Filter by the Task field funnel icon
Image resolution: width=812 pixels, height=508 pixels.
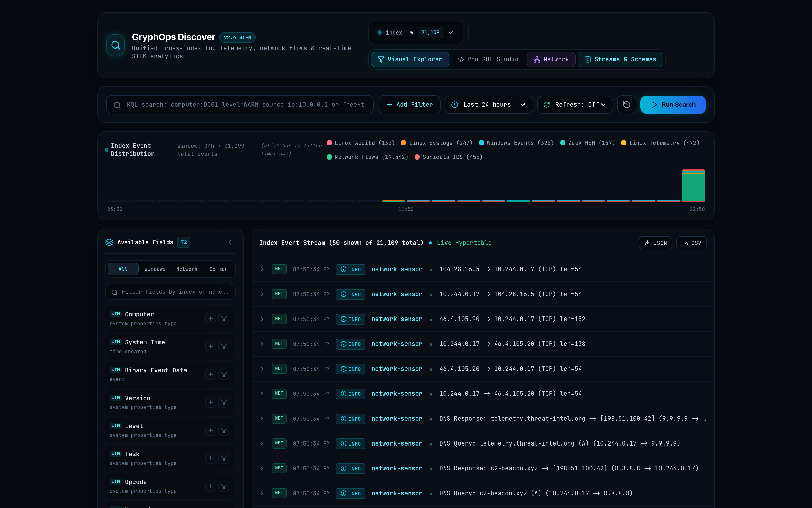click(224, 458)
